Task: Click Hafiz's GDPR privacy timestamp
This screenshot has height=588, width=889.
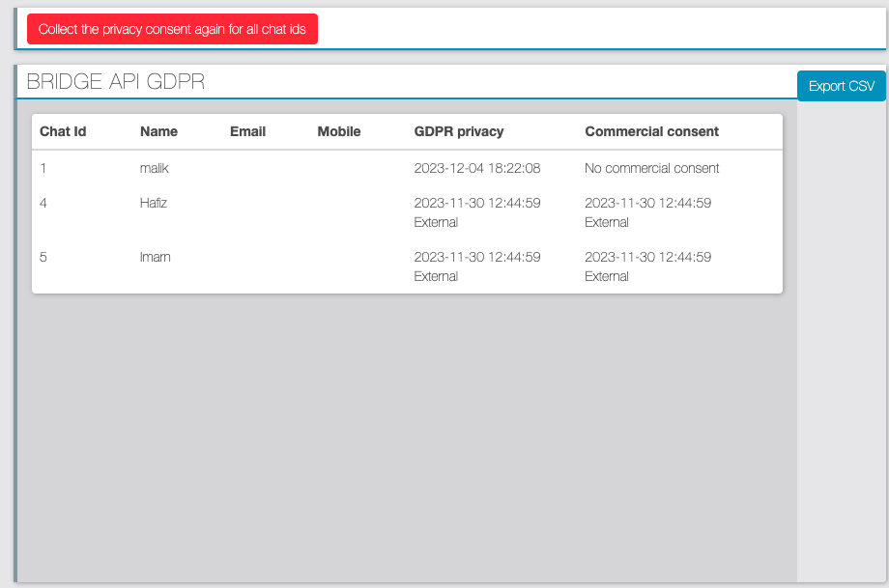Action: (476, 203)
